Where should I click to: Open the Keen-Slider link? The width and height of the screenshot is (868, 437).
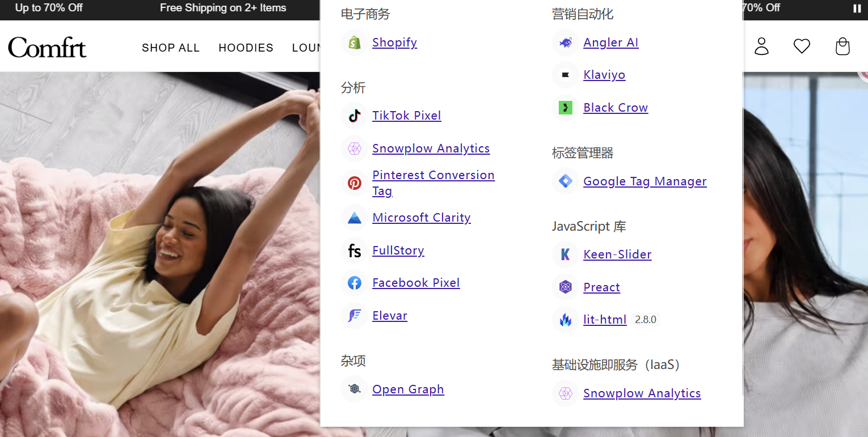(x=617, y=254)
